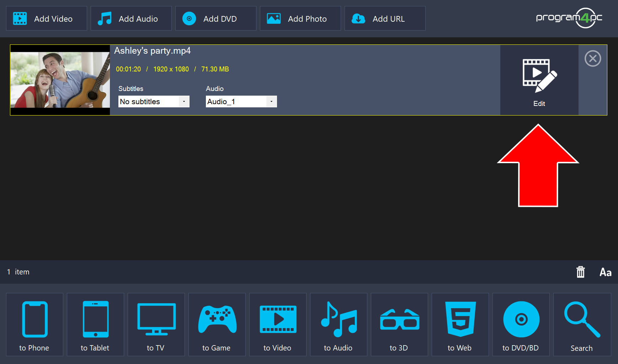Expand the Audio track dropdown
The image size is (618, 364).
click(241, 102)
